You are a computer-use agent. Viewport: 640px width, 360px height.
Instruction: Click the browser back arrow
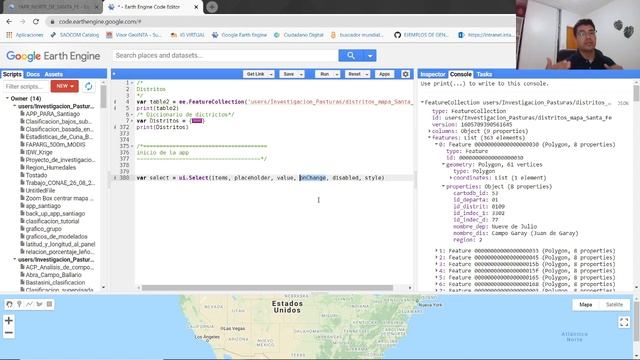pos(9,22)
